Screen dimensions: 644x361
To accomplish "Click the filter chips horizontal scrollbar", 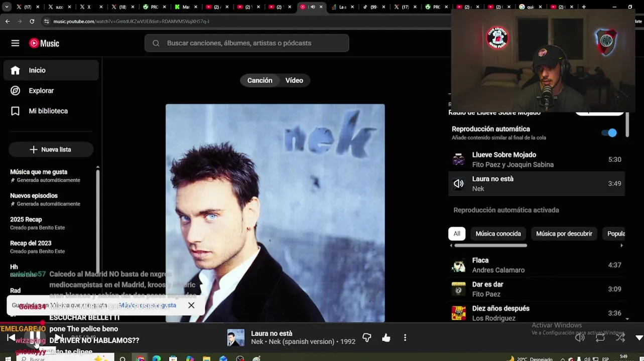I will point(490,246).
